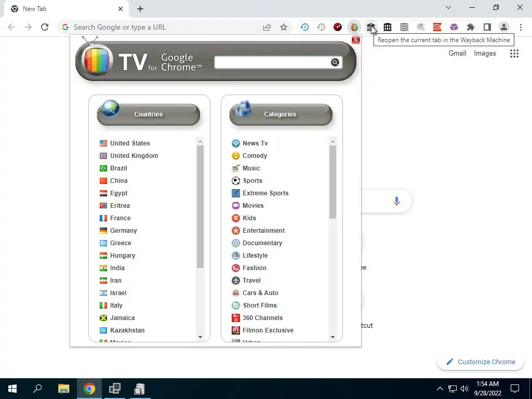Open Google Images link
Screen dimensions: 532x399
click(x=485, y=54)
